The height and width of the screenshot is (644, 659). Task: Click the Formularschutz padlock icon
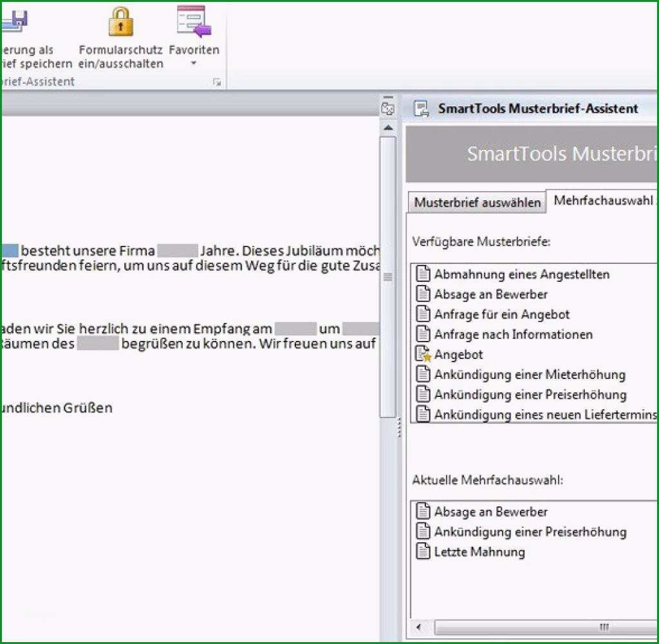click(120, 21)
